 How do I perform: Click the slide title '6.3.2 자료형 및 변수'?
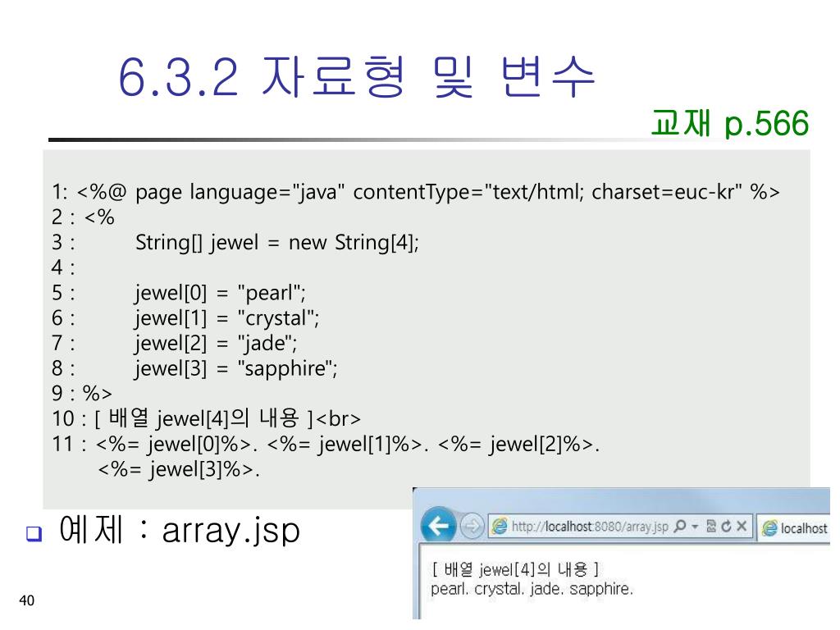point(356,77)
